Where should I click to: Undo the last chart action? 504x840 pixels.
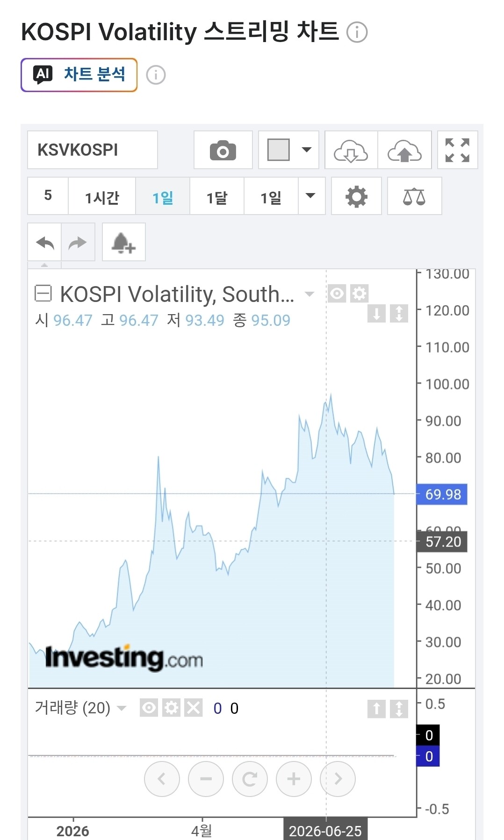[x=45, y=243]
